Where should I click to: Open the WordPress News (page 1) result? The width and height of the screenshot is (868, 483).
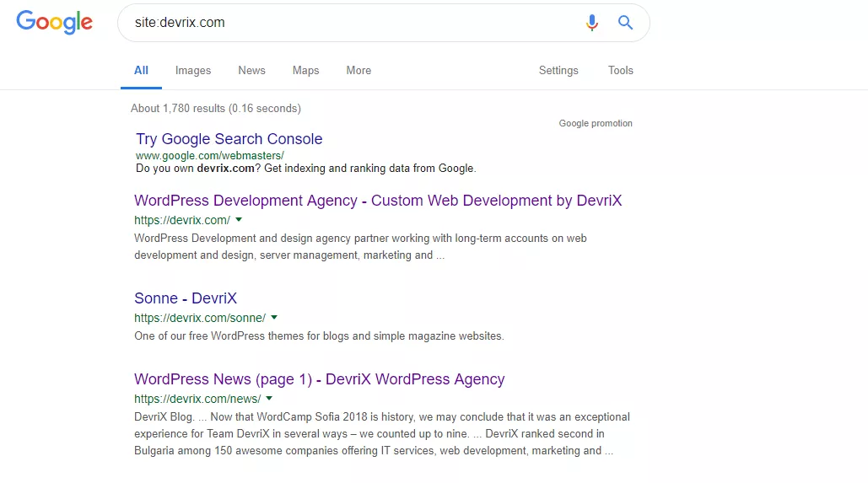click(320, 379)
